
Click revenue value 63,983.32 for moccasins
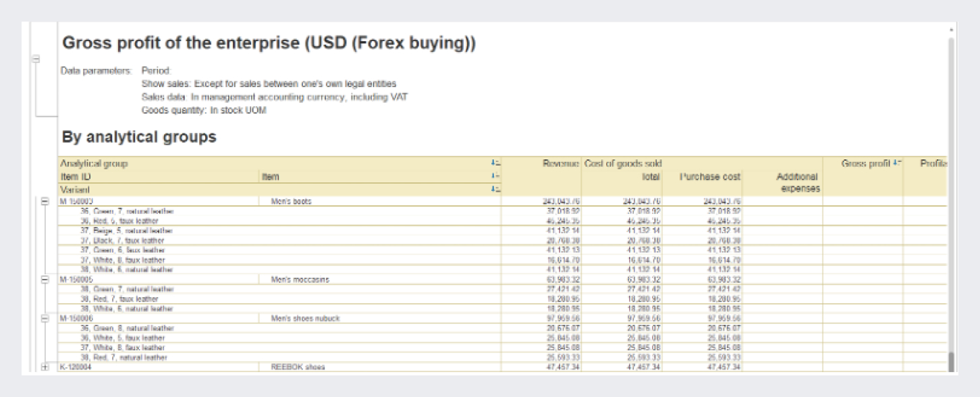[x=562, y=280]
